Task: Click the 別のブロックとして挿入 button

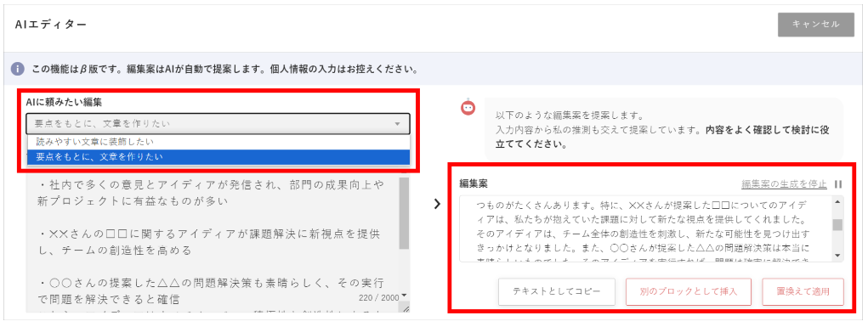Action: coord(688,291)
